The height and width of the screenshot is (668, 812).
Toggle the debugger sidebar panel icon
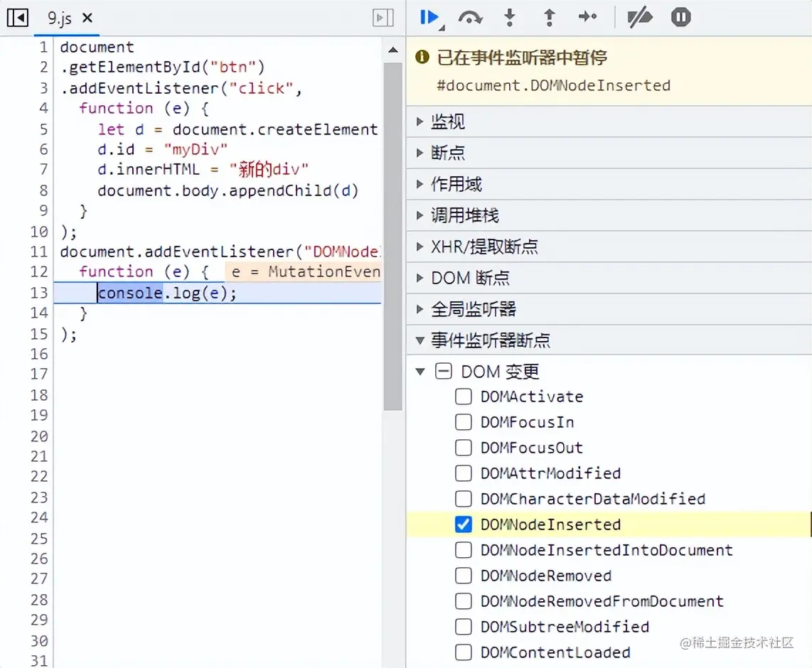[383, 18]
